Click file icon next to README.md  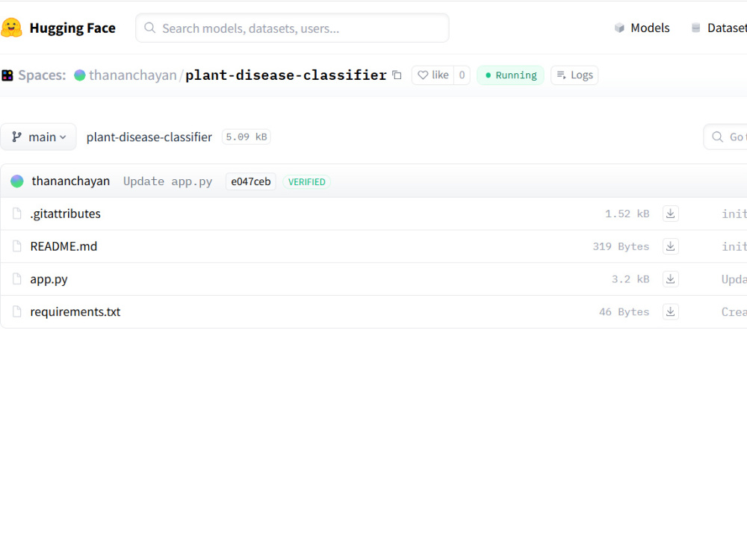pyautogui.click(x=17, y=246)
